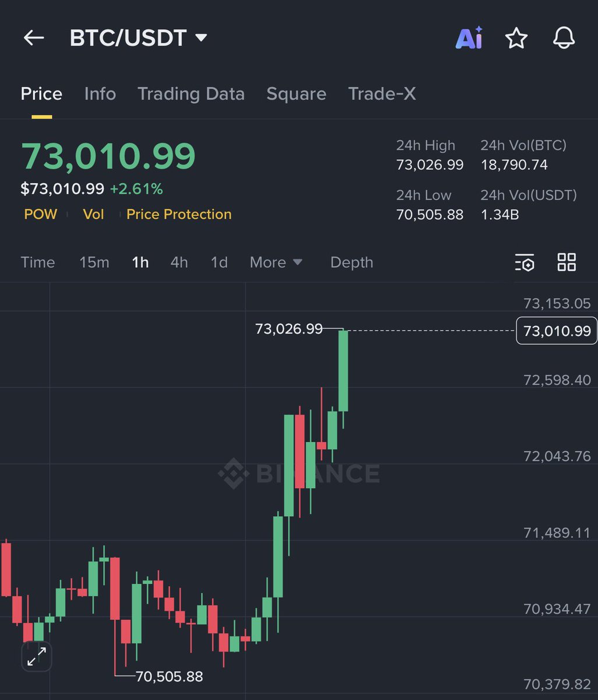Open the More intervals dropdown

(x=276, y=262)
